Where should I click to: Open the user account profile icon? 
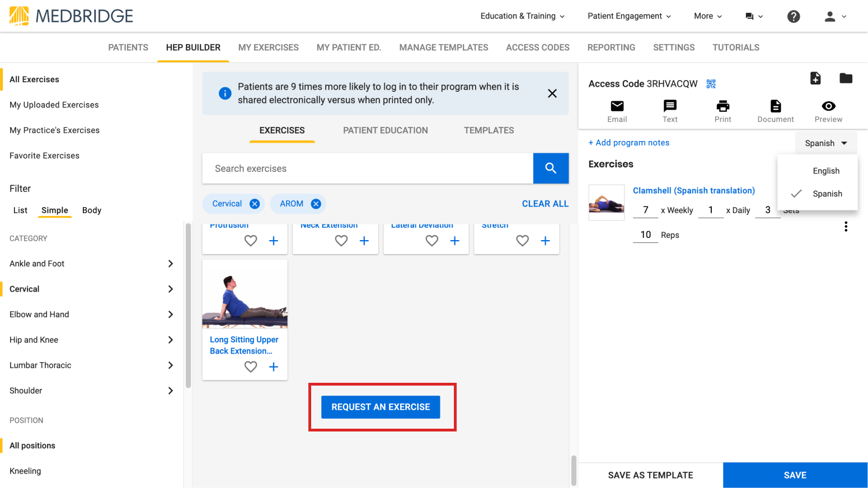click(835, 16)
